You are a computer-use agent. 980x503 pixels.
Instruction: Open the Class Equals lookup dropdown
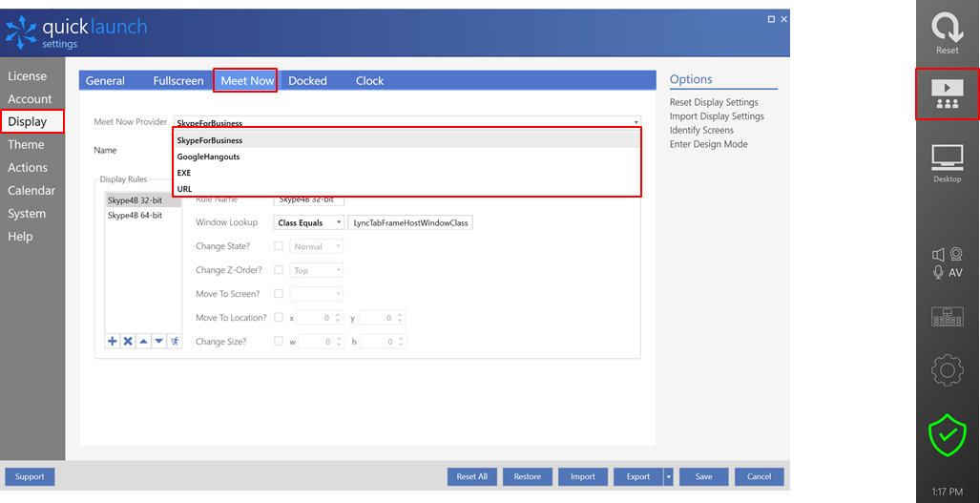click(308, 222)
